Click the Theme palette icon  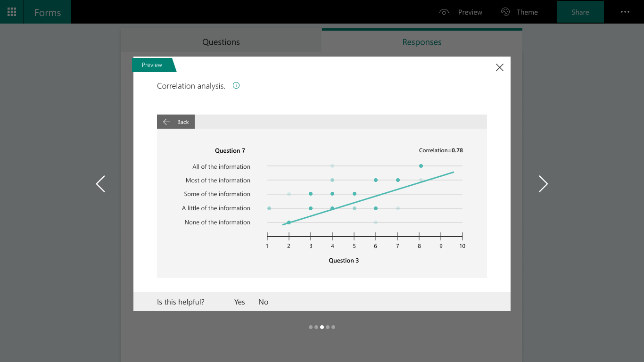click(x=505, y=12)
